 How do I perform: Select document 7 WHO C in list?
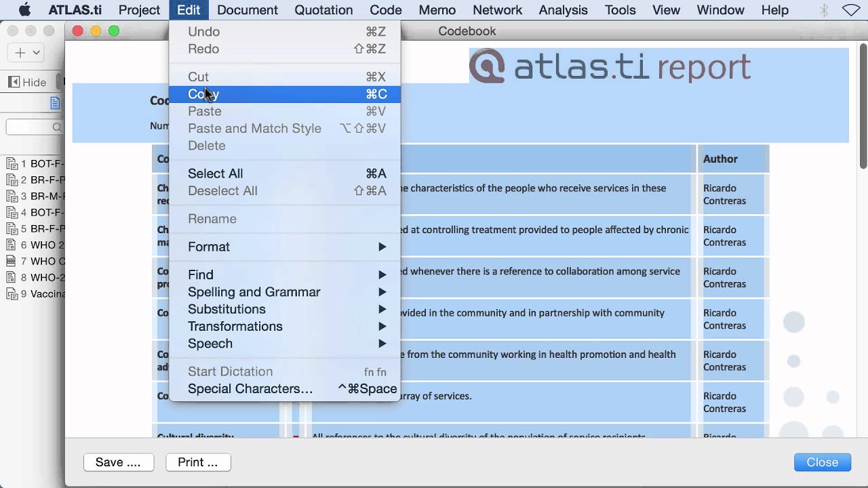[35, 261]
